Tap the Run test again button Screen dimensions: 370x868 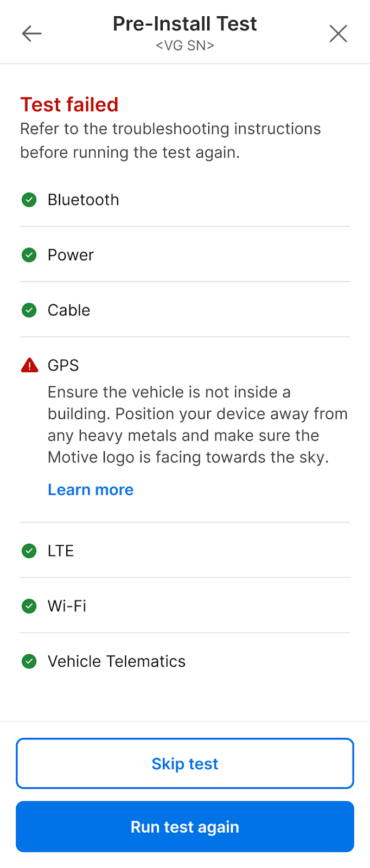point(185,827)
